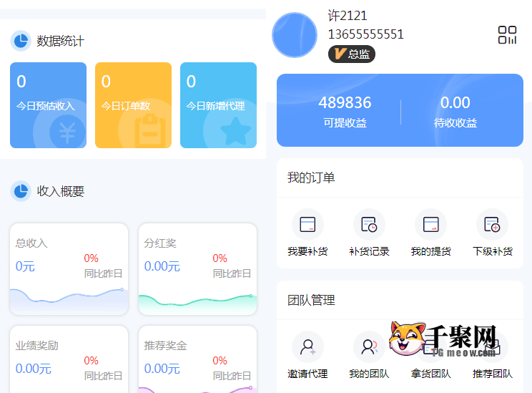Open the 业绩奖励 performance reward card

[69, 359]
